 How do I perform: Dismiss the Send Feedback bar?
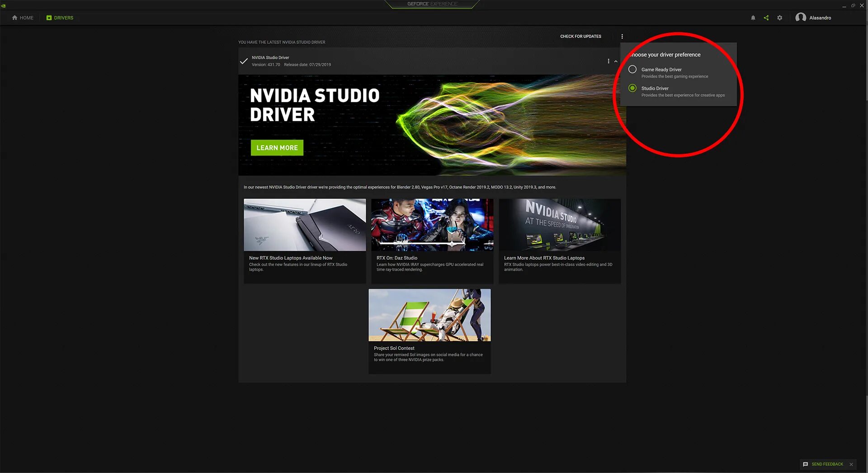(851, 464)
